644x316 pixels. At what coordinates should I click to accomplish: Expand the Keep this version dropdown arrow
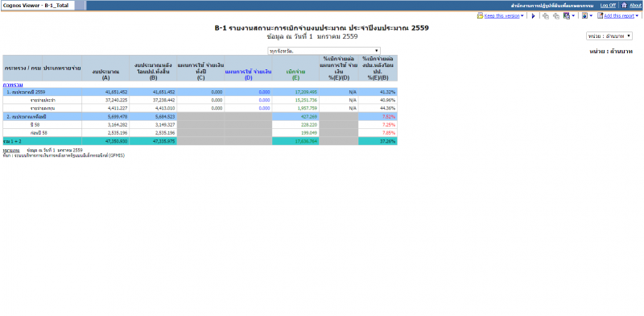522,16
